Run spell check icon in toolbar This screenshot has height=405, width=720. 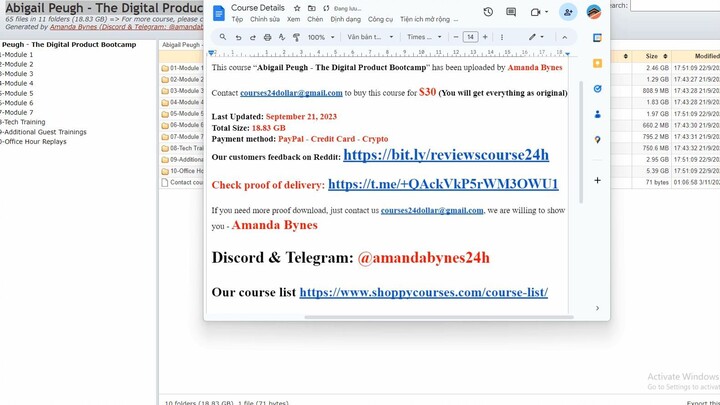[282, 37]
